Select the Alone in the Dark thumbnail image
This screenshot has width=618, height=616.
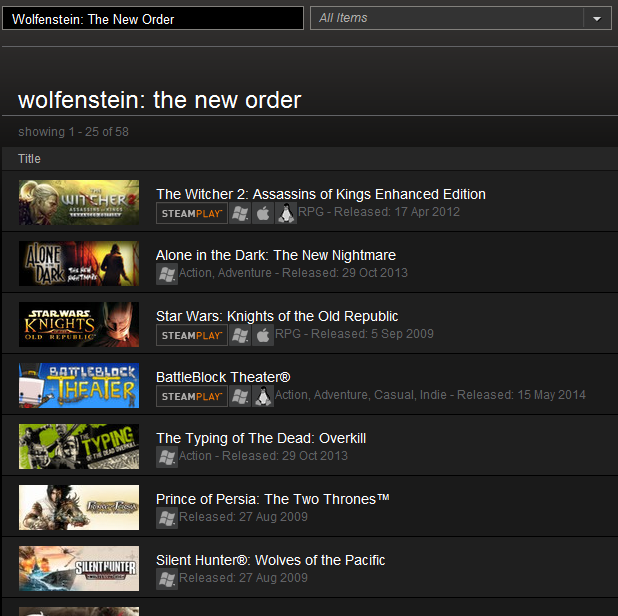(x=79, y=263)
